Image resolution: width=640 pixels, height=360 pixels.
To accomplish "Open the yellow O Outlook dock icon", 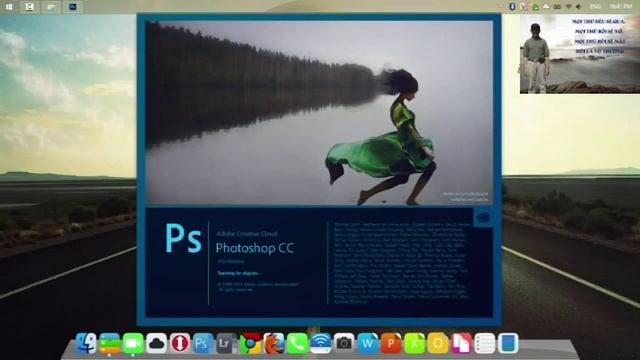I will pyautogui.click(x=438, y=343).
